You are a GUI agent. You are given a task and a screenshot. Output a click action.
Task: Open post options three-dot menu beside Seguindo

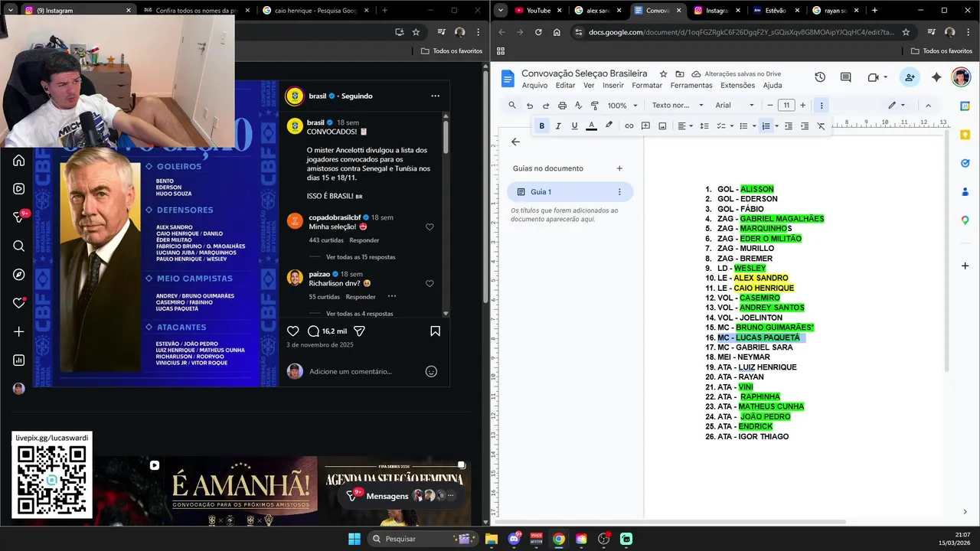tap(435, 96)
